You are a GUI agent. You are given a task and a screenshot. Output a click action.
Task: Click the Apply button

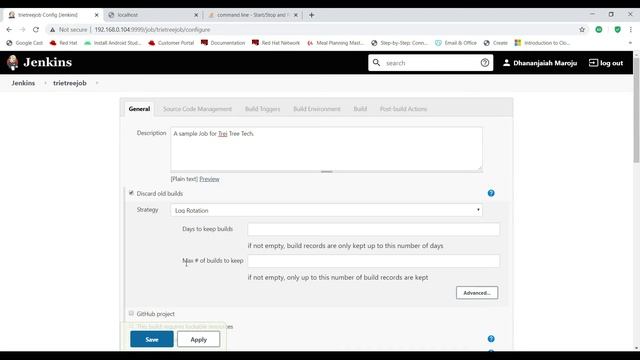click(x=198, y=339)
